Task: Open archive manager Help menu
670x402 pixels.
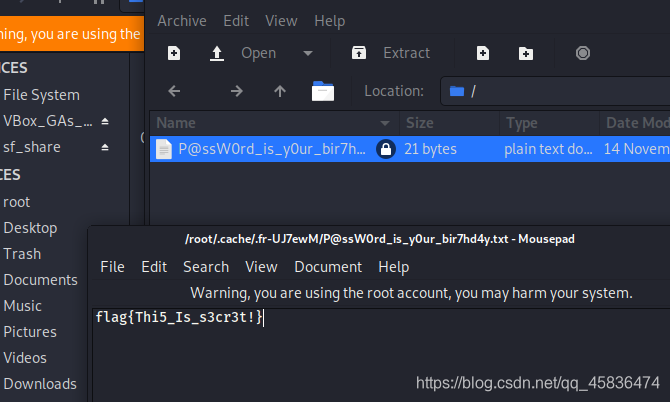Action: pyautogui.click(x=329, y=21)
